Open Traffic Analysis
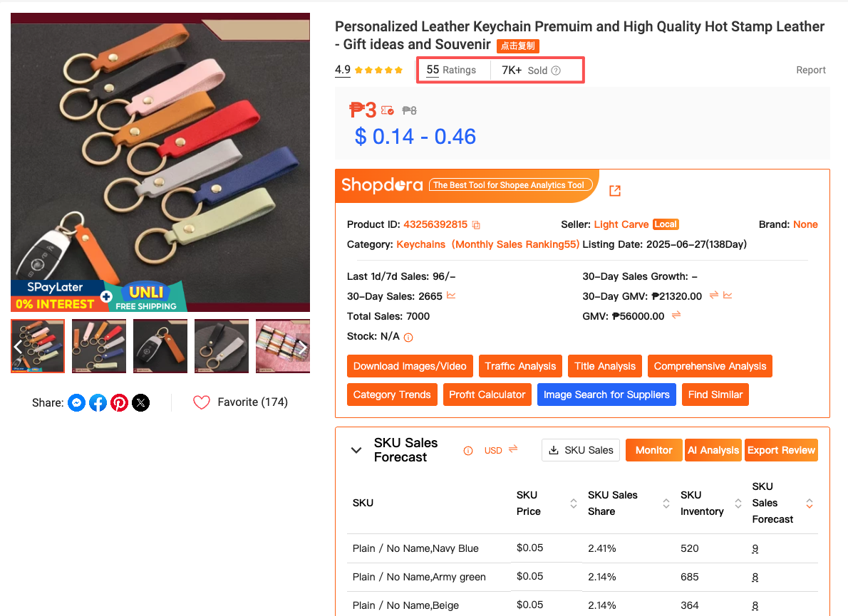 click(x=520, y=366)
